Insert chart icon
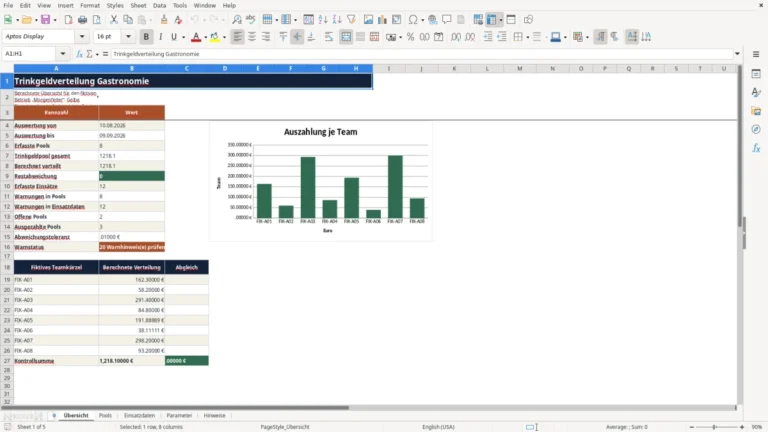The image size is (768, 432). pos(383,20)
